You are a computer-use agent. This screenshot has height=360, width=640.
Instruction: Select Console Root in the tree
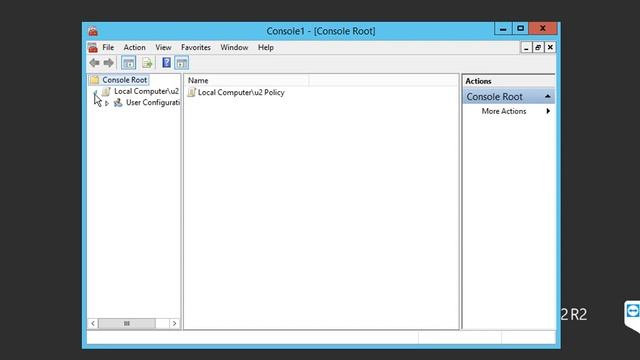[124, 80]
